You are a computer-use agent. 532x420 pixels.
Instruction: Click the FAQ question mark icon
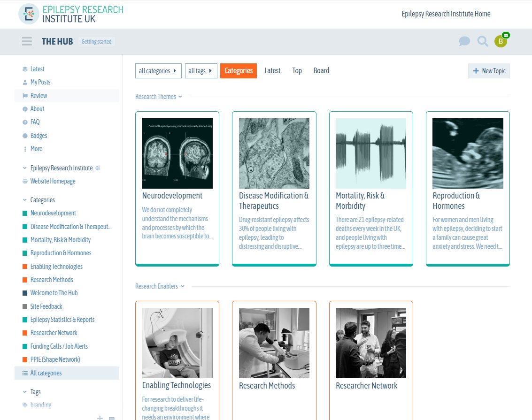tap(25, 122)
